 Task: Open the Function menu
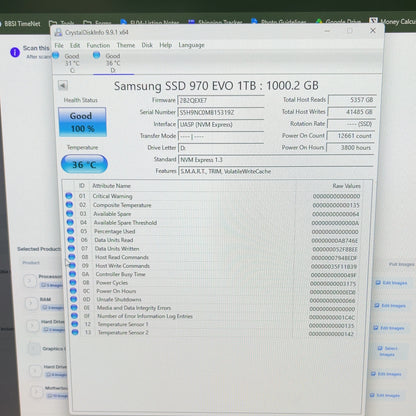click(x=98, y=45)
